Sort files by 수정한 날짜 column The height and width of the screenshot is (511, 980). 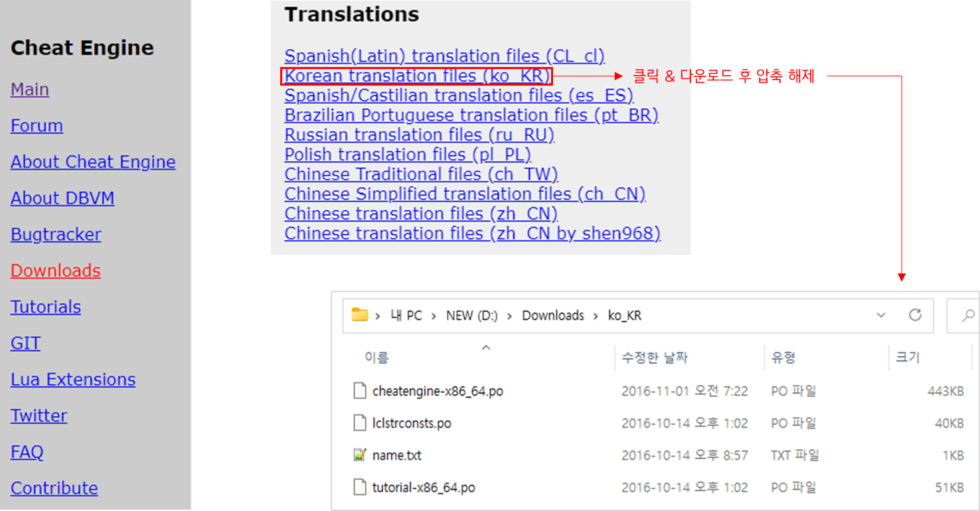654,358
